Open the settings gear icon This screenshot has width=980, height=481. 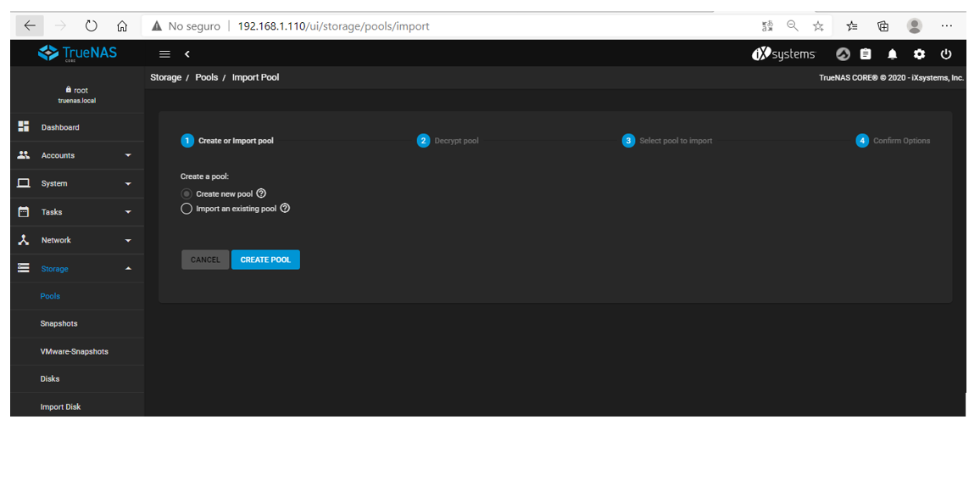pos(919,54)
